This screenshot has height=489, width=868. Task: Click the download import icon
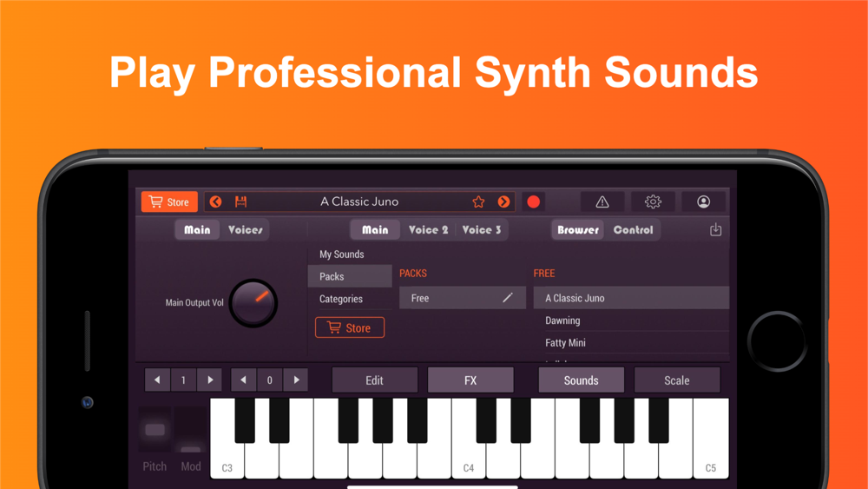click(716, 229)
